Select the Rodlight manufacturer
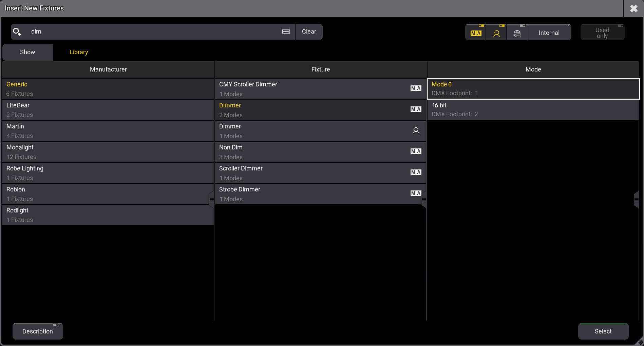Screen dimensions: 644x346 click(108, 215)
